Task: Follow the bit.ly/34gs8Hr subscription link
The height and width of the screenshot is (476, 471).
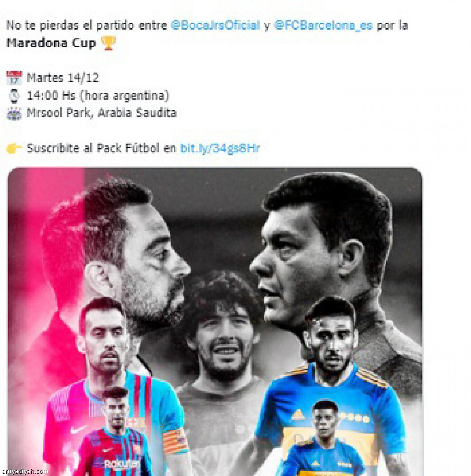Action: pyautogui.click(x=220, y=148)
